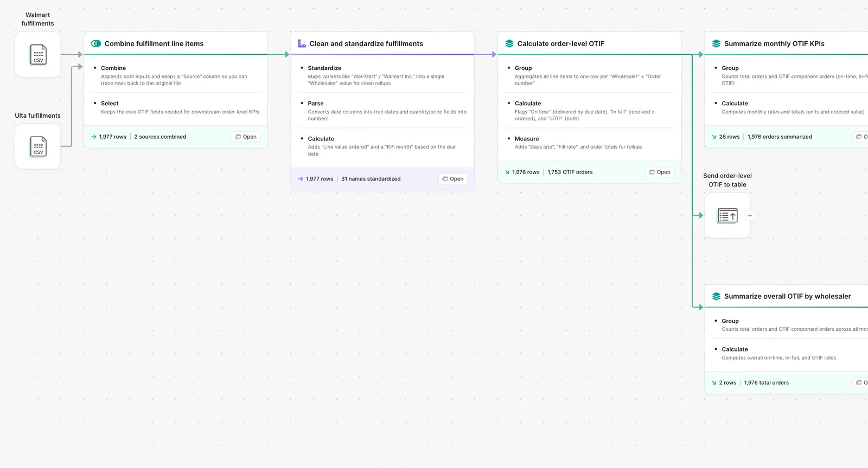Click the arrow icon beside "31 names standardized" row count
The height and width of the screenshot is (468, 868).
pyautogui.click(x=301, y=179)
